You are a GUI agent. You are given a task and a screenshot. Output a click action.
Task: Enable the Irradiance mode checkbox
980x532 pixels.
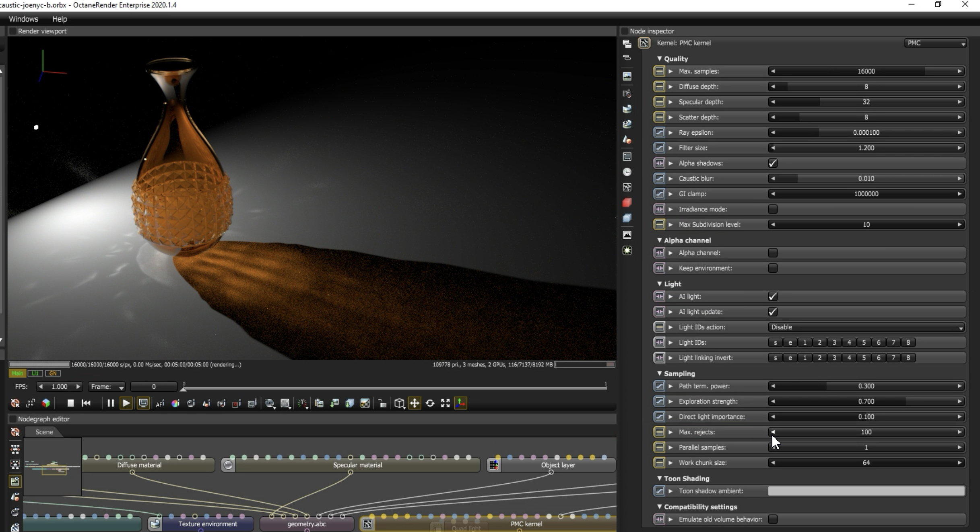[772, 209]
